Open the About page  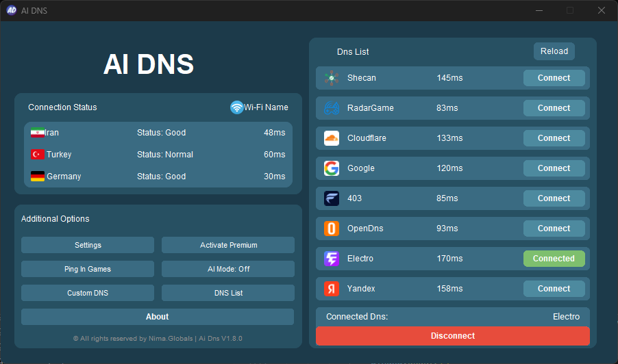tap(158, 317)
